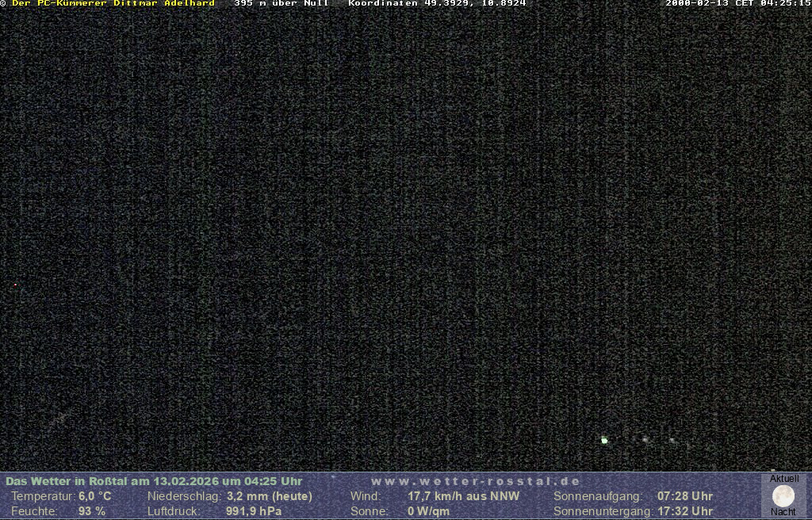Click the Sonnenaufgang time 07:28 Uhr
This screenshot has width=812, height=520.
(x=684, y=496)
